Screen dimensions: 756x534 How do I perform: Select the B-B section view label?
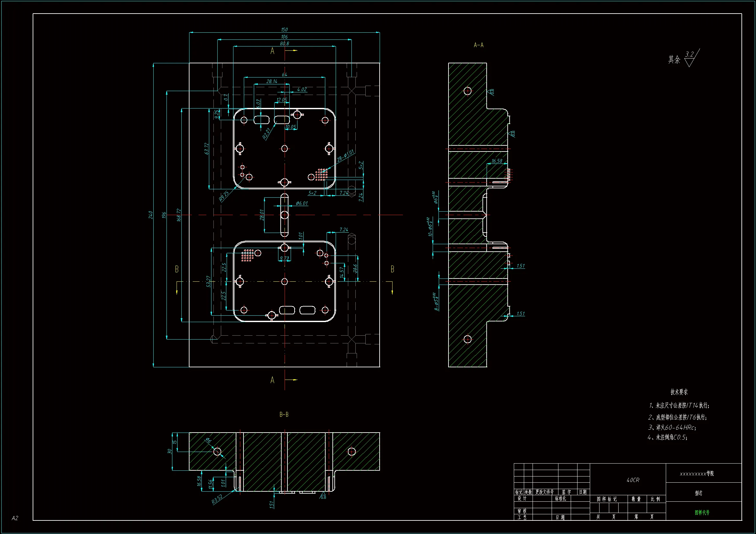tap(284, 414)
